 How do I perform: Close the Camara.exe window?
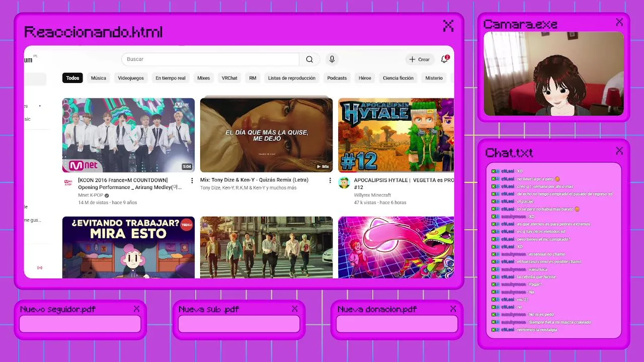tap(619, 22)
